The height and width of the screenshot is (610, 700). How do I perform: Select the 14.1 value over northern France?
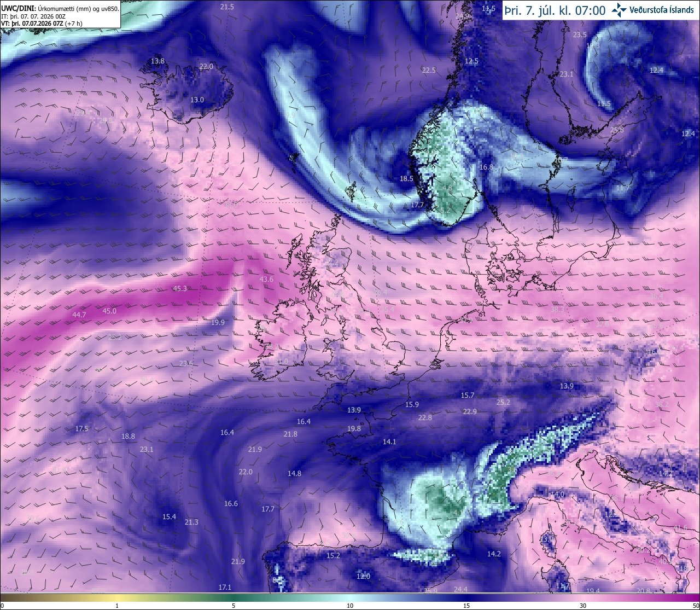tap(389, 441)
